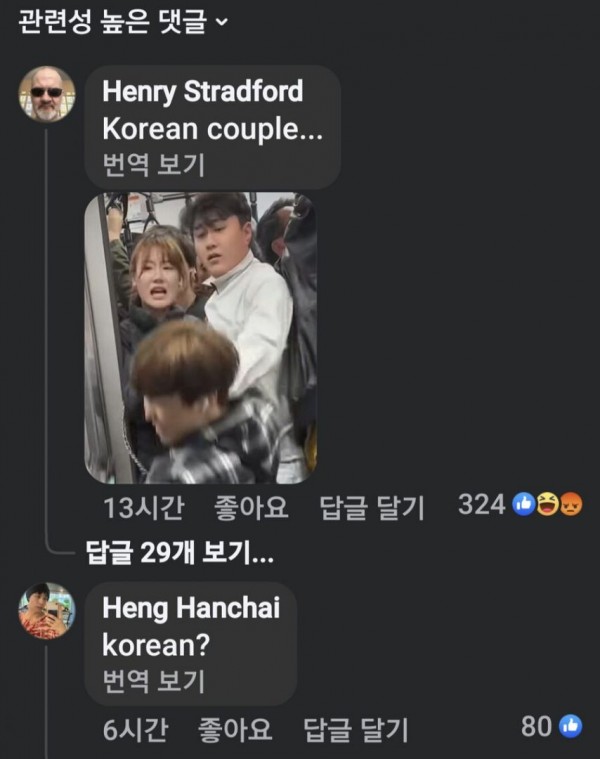Like Henry Stradford's comment with 좋아요
600x759 pixels.
pos(251,507)
